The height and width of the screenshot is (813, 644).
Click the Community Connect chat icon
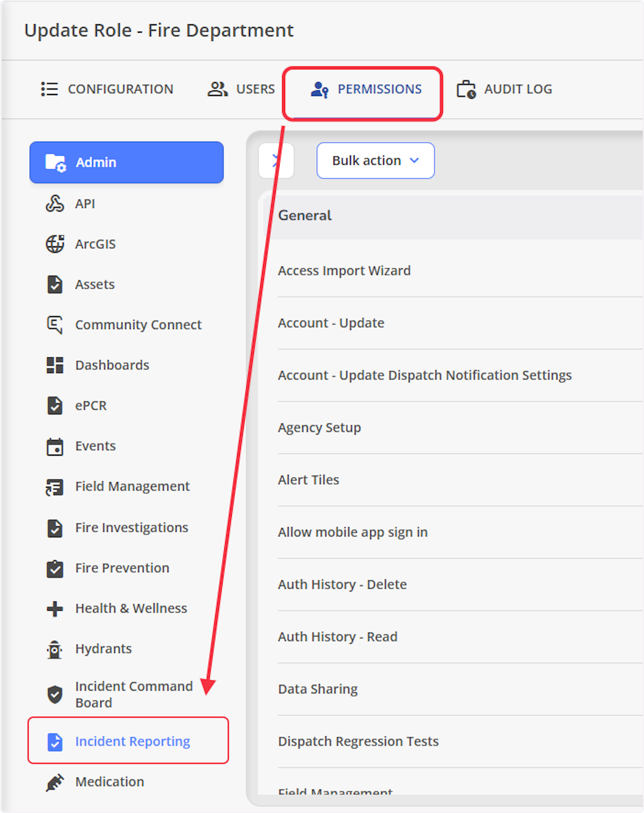pyautogui.click(x=55, y=325)
